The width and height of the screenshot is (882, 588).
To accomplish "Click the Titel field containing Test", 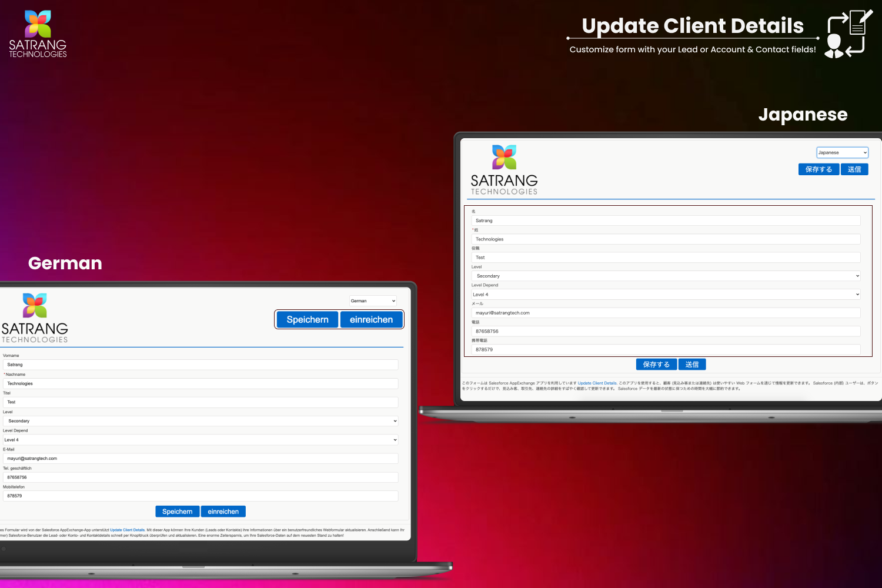I will coord(201,402).
